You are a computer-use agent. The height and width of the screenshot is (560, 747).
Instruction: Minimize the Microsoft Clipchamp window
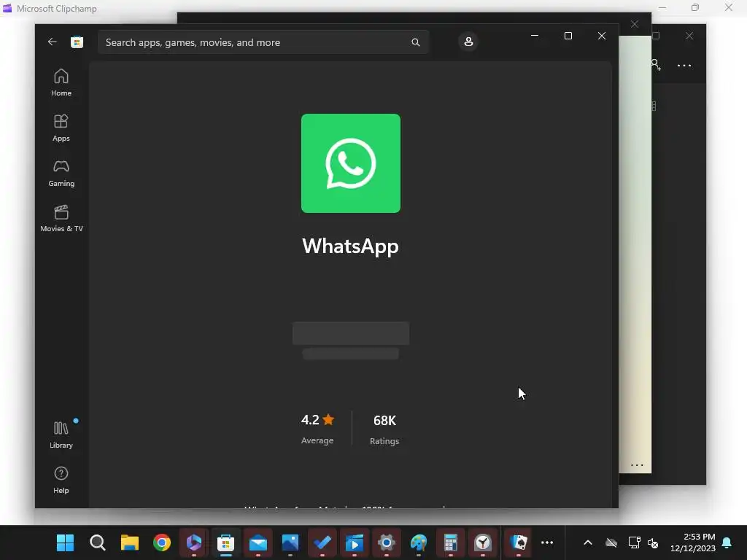point(662,7)
